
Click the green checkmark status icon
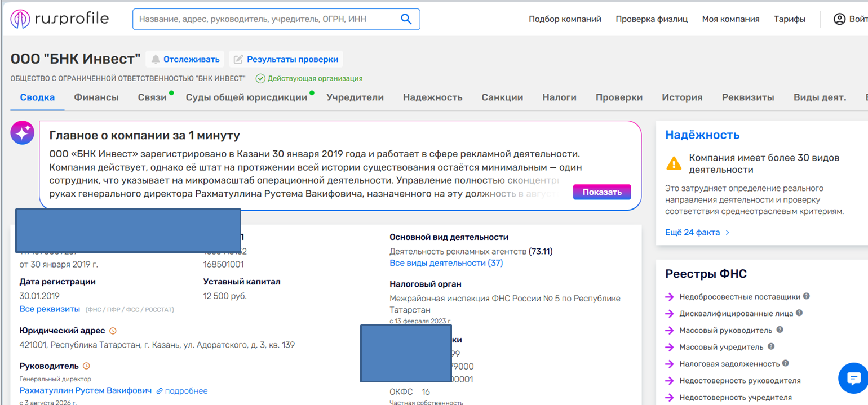click(x=260, y=79)
